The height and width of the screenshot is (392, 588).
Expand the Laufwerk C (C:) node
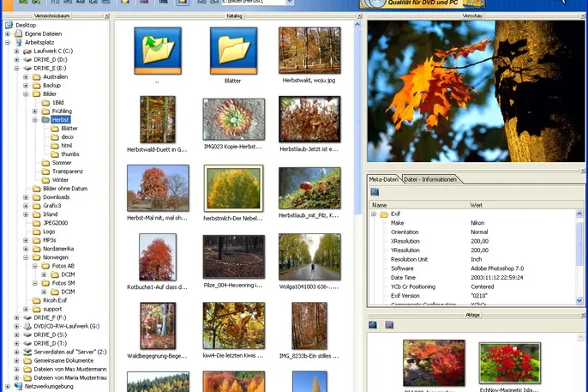(16, 51)
